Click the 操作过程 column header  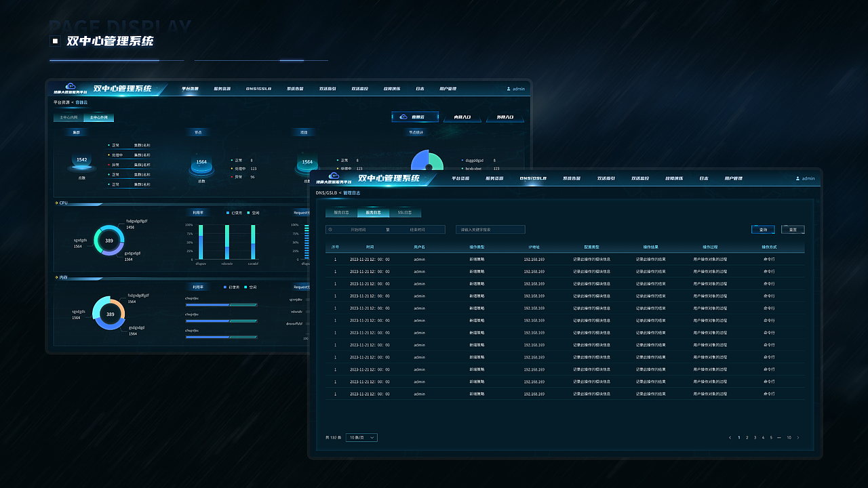[x=710, y=247]
